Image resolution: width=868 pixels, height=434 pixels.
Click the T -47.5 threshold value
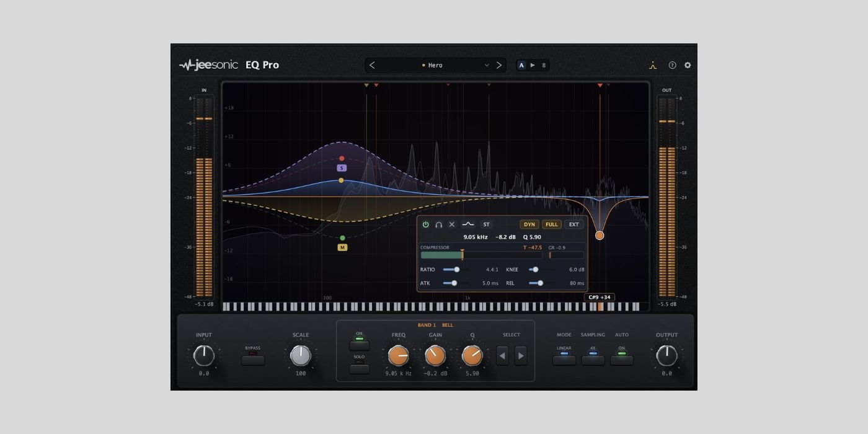point(533,247)
